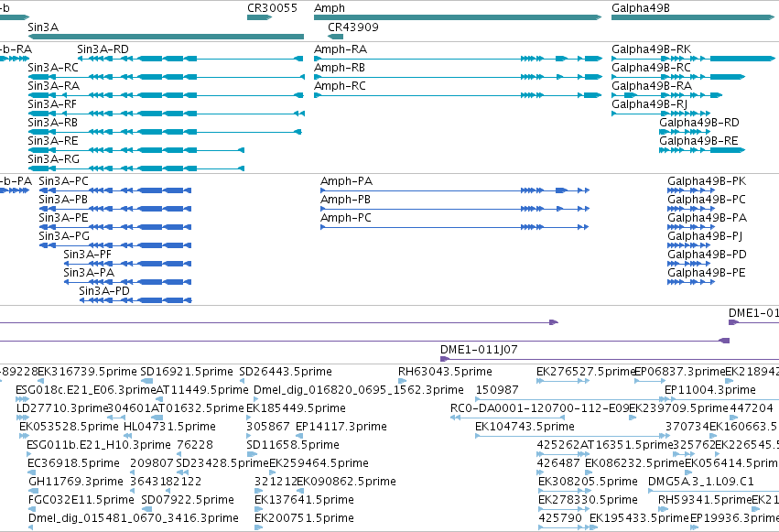Click EST EC36918.5prime
The height and width of the screenshot is (532, 779).
coord(31,472)
